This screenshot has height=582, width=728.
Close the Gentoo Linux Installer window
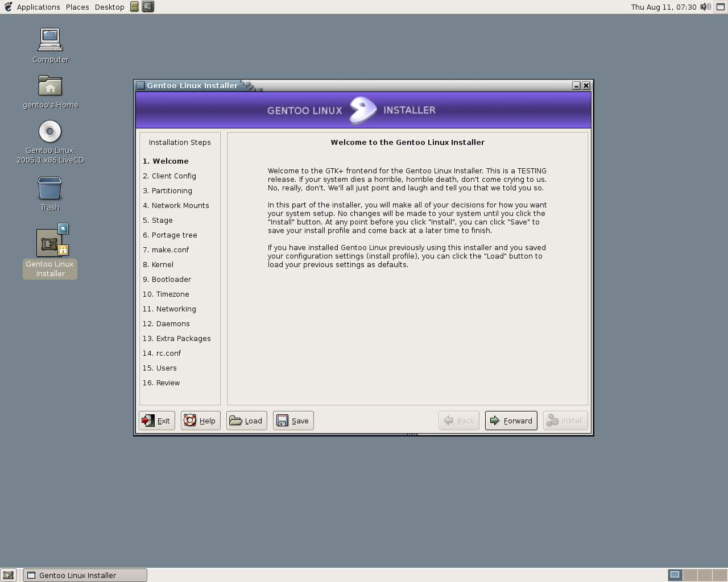pyautogui.click(x=586, y=86)
